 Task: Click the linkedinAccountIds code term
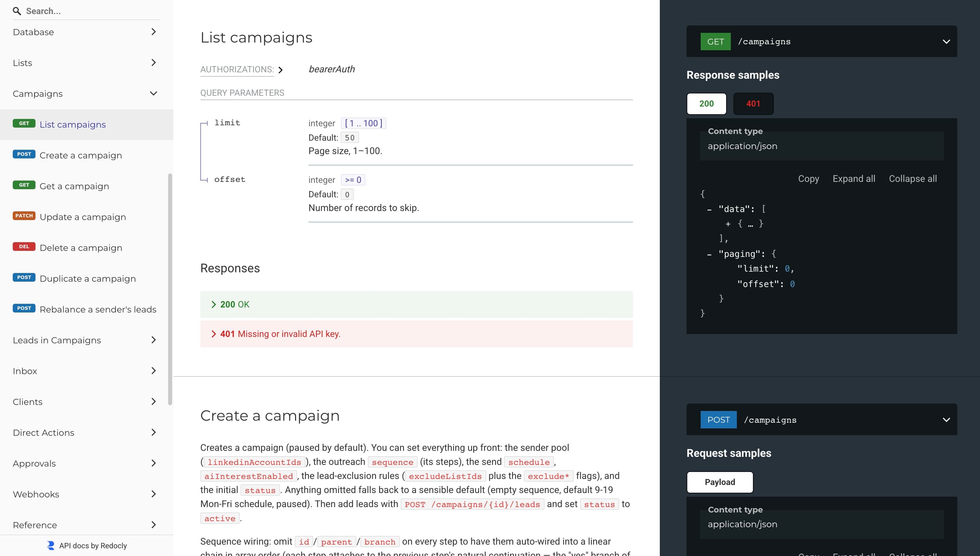point(254,462)
